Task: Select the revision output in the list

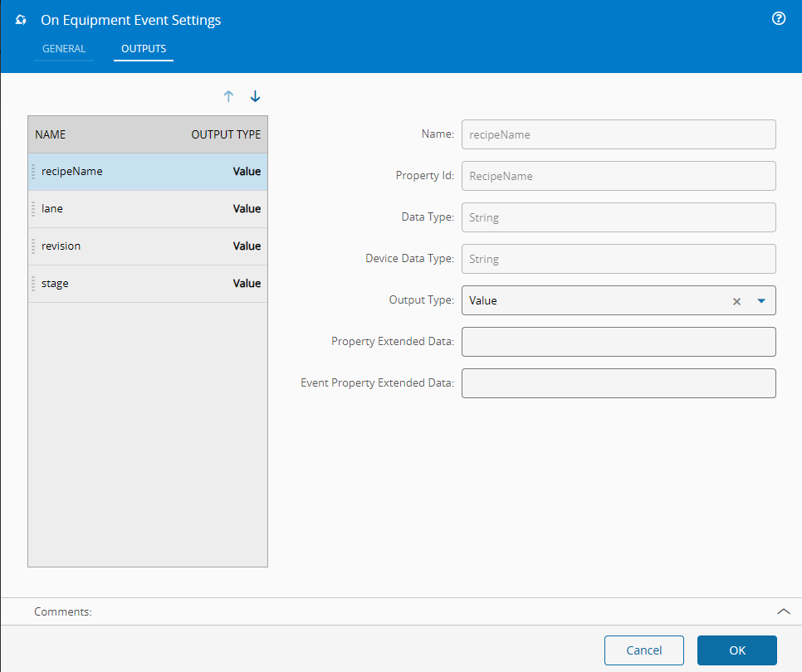Action: point(148,246)
